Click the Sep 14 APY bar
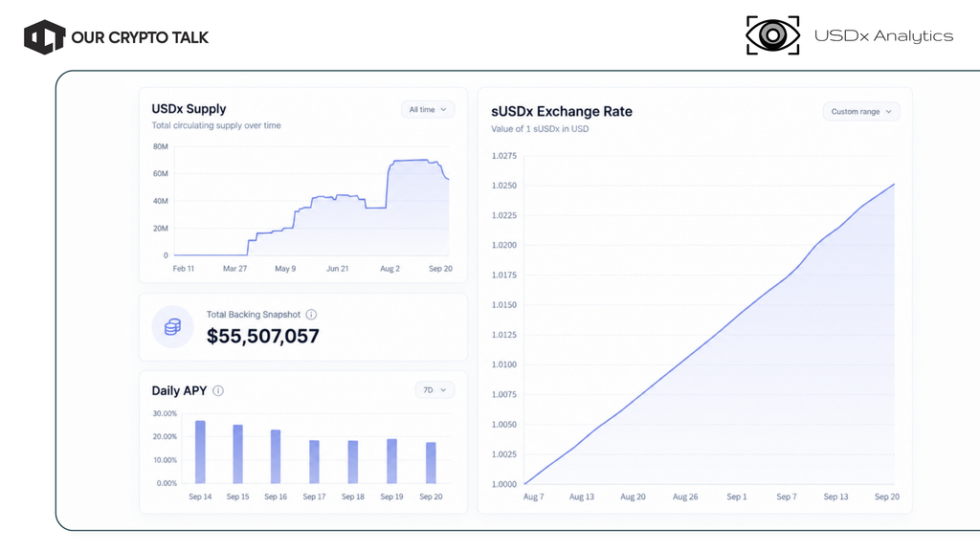 200,452
